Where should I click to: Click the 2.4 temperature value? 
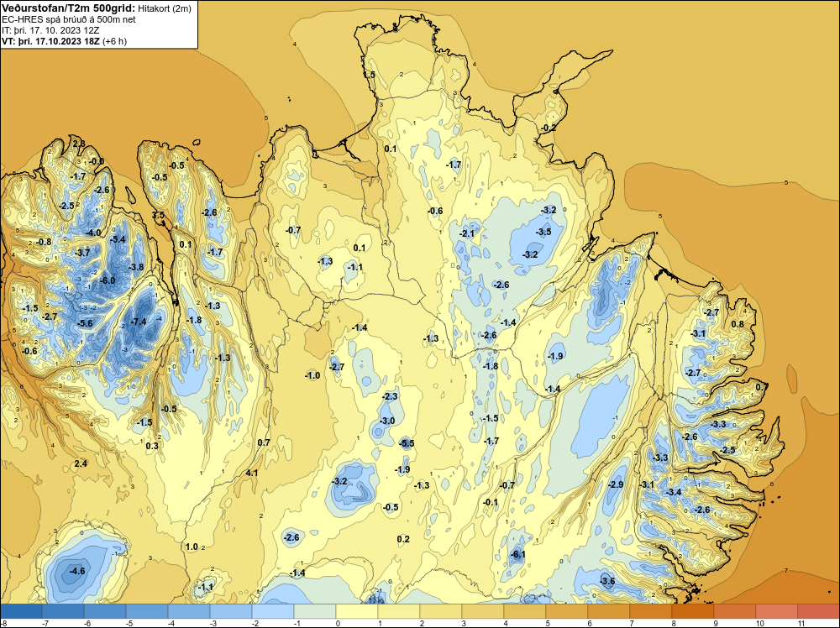81,463
